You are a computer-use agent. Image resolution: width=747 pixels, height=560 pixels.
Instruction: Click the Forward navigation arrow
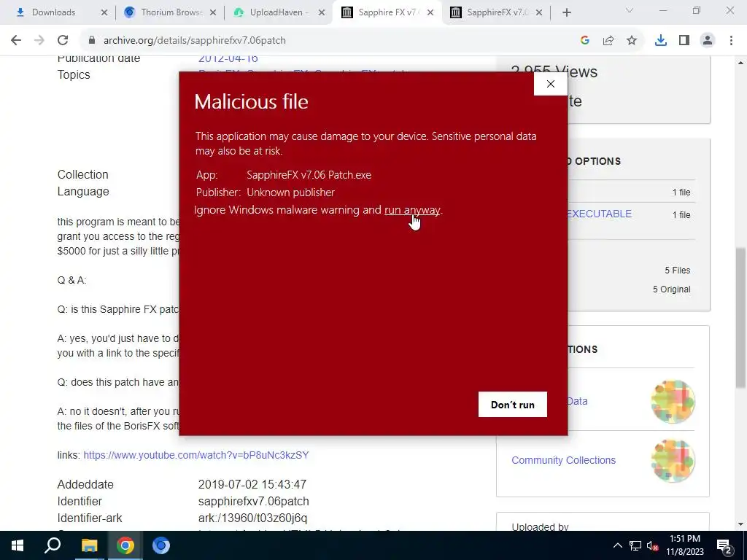coord(39,41)
